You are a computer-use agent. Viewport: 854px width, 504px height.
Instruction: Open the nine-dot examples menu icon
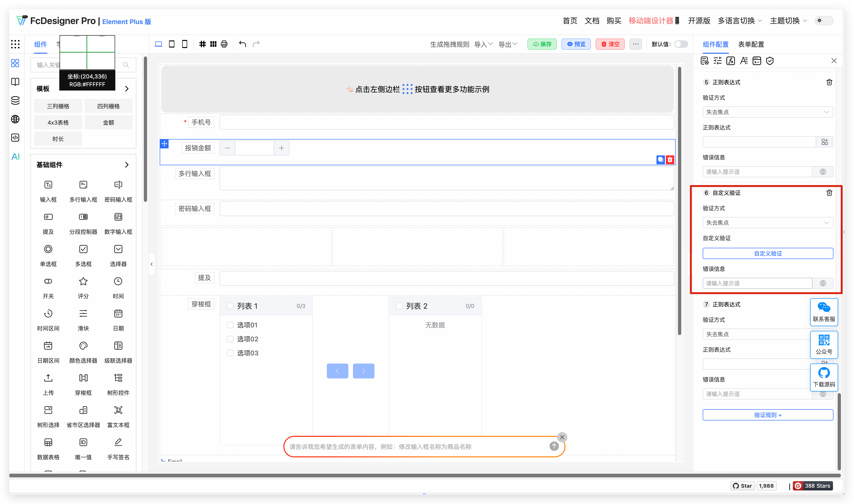click(x=15, y=44)
